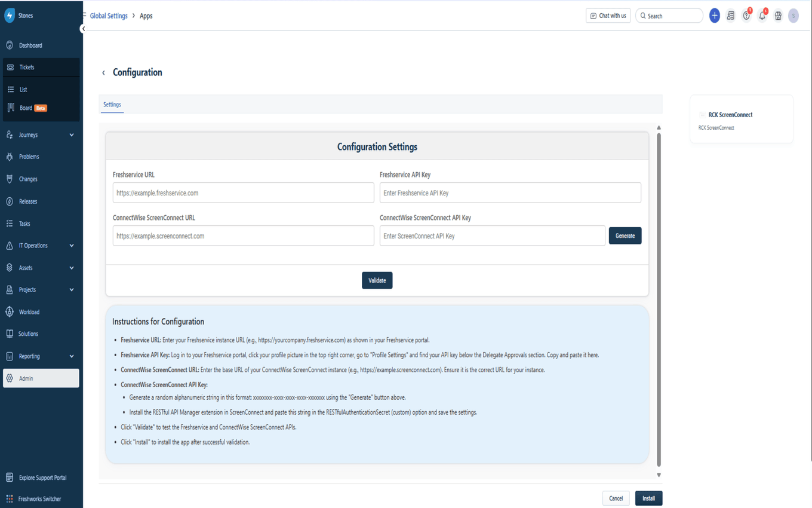Expand the IT Operations menu chevron
The height and width of the screenshot is (508, 812).
point(72,246)
